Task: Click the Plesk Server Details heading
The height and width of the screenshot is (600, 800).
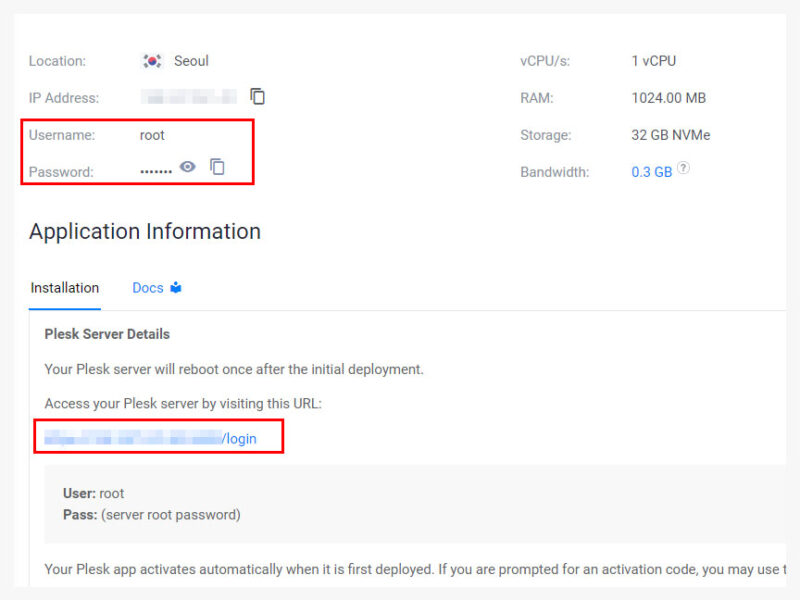Action: point(107,334)
